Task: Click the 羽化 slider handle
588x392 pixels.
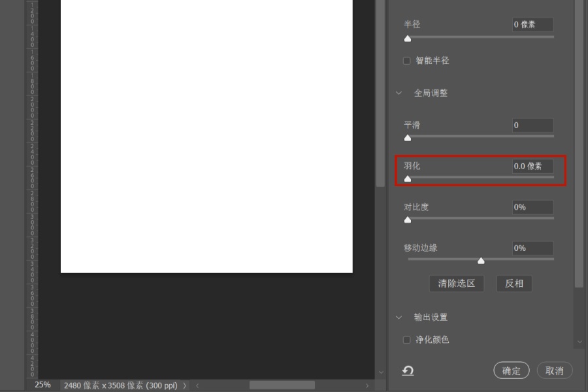Action: tap(408, 179)
